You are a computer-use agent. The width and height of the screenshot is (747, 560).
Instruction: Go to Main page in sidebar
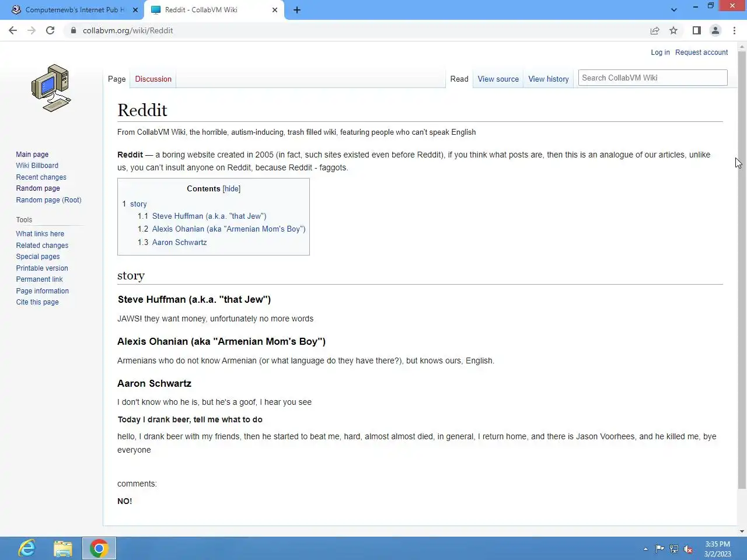[32, 155]
